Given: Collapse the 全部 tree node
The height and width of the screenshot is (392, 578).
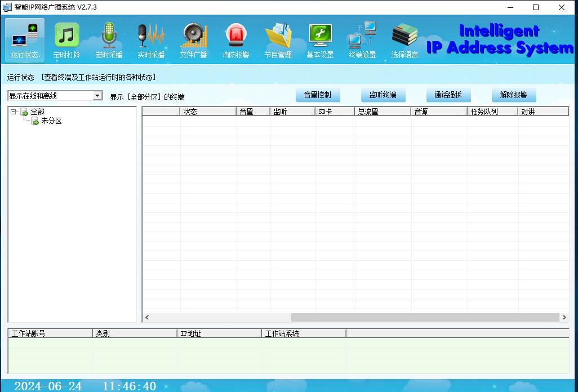Looking at the screenshot, I should [x=14, y=112].
